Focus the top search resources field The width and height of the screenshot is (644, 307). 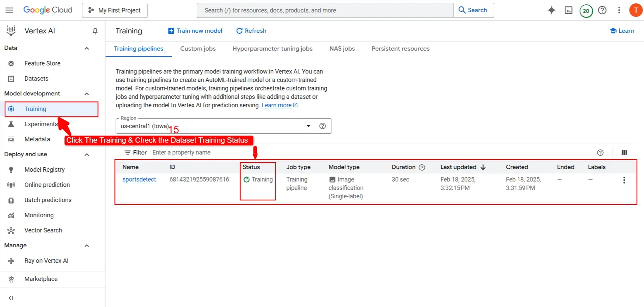tap(325, 10)
